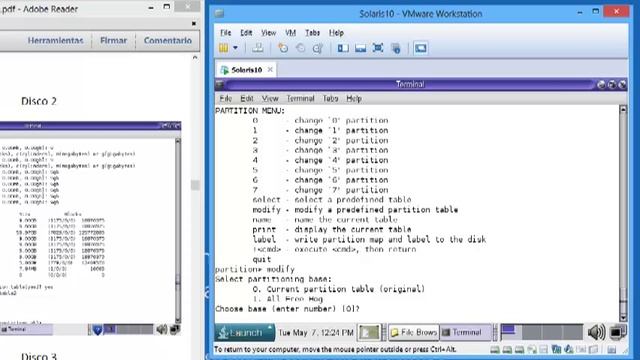Enter full screen mode in VMware

tap(378, 48)
